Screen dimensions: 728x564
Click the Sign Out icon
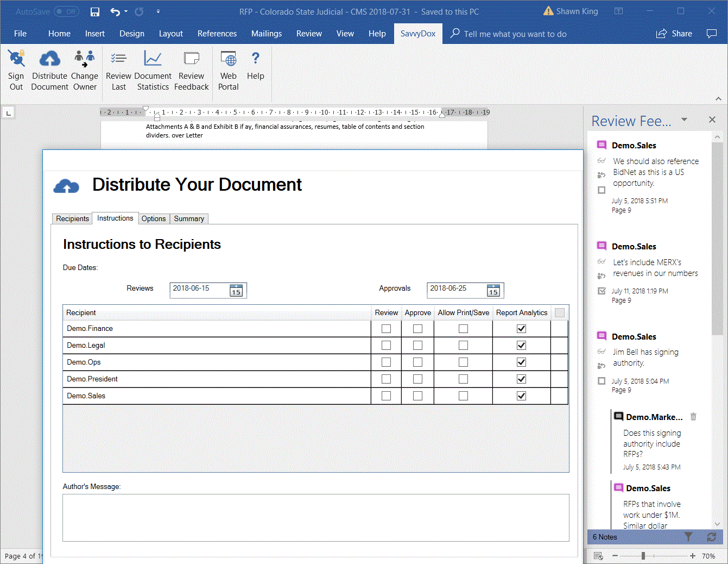(16, 58)
